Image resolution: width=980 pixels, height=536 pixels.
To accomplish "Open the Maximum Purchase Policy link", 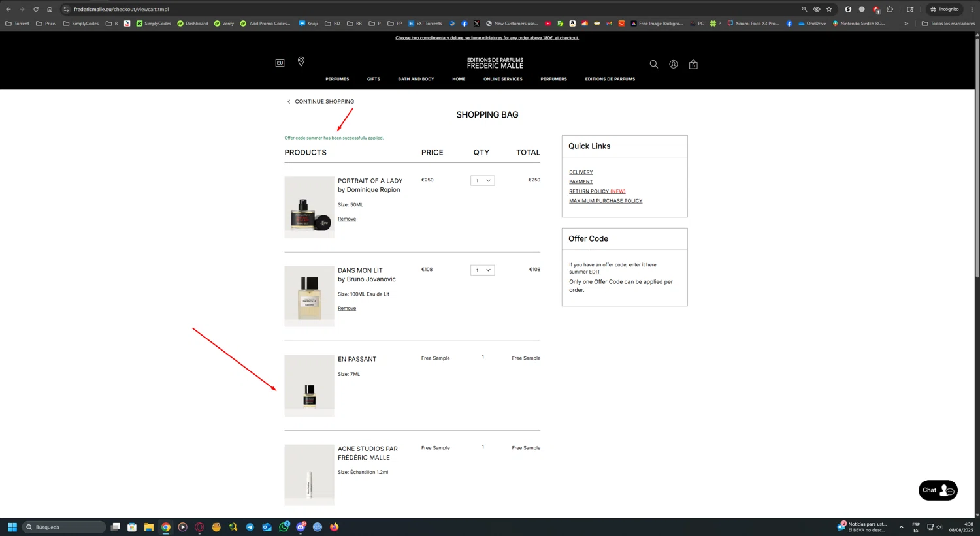I will point(606,201).
